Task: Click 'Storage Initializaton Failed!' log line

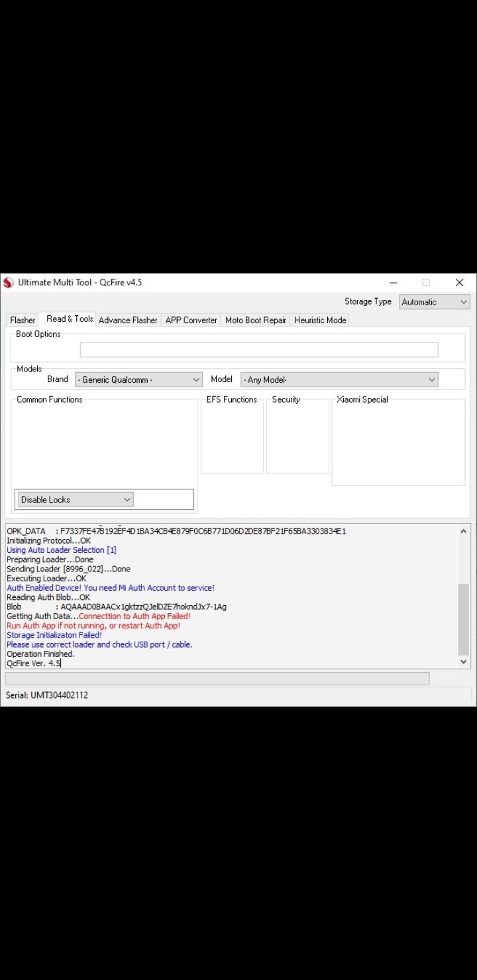Action: (x=54, y=635)
